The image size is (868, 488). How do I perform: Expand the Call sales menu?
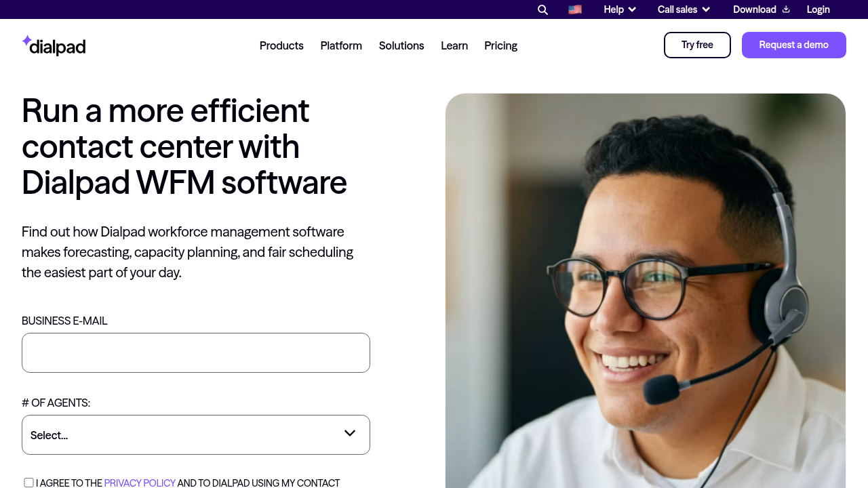[684, 9]
